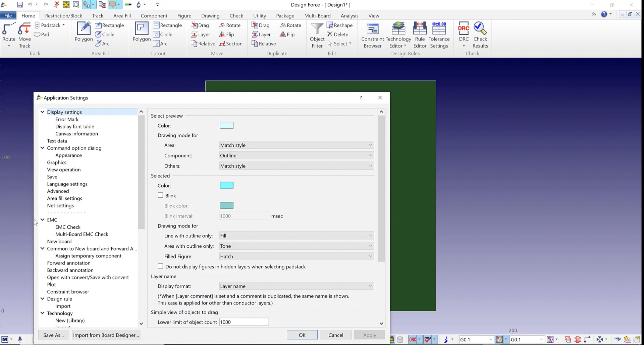Click the microphone icon in status bar
Image resolution: width=644 pixels, height=345 pixels.
(x=20, y=339)
